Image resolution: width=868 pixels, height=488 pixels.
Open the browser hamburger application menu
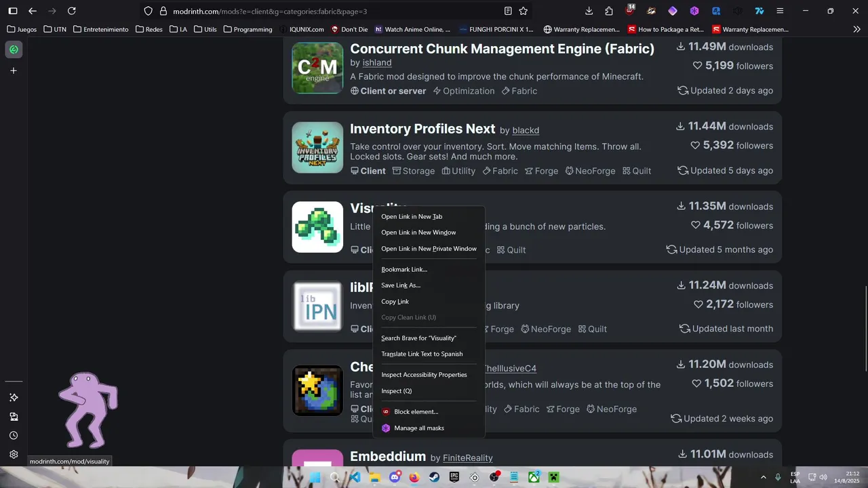[780, 11]
